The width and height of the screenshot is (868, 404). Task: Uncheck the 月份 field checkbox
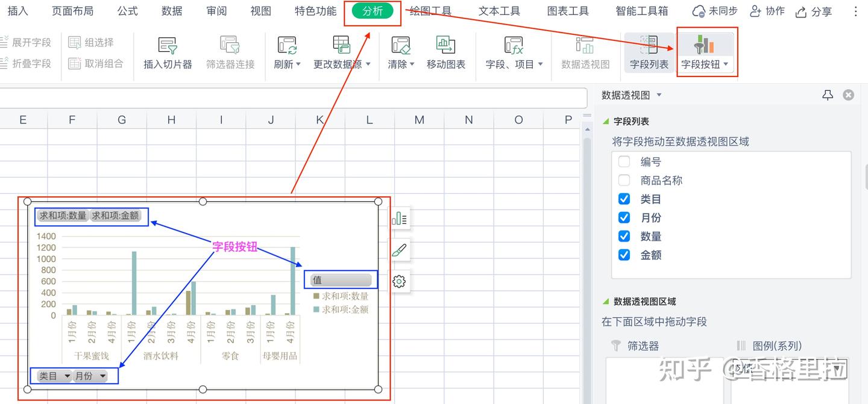click(x=624, y=217)
